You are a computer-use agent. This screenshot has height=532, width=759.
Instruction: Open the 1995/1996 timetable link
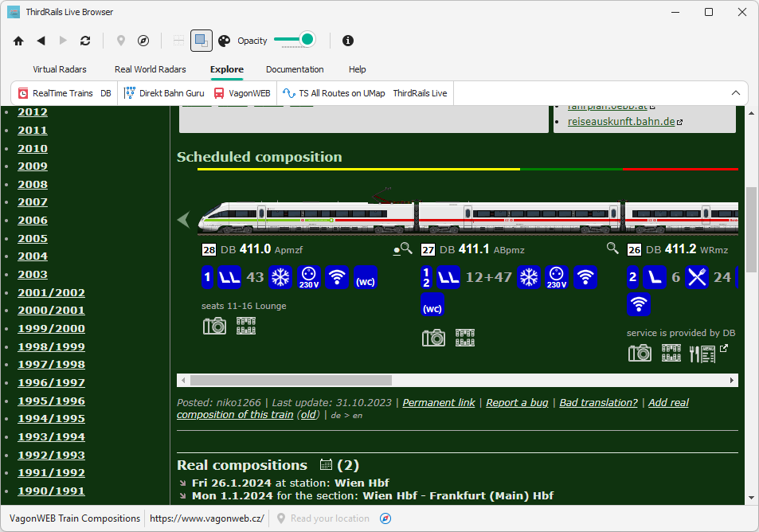[x=51, y=401]
